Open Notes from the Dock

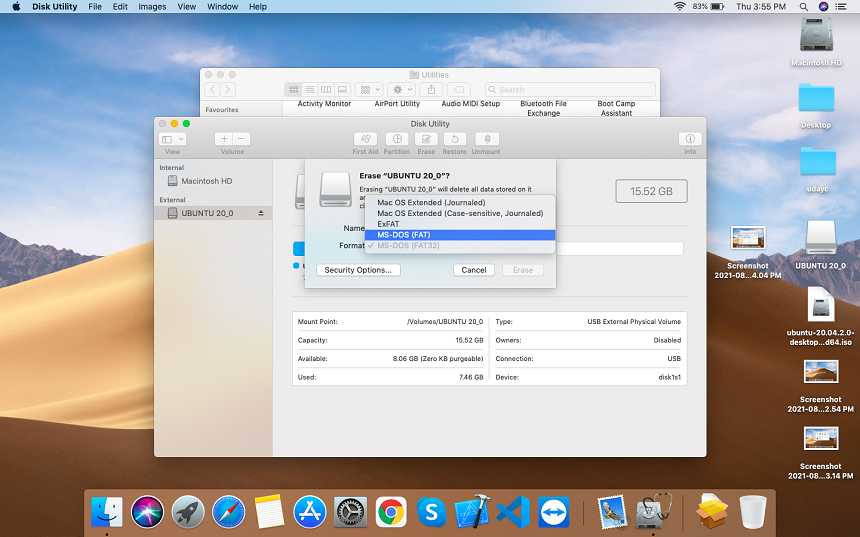[269, 512]
